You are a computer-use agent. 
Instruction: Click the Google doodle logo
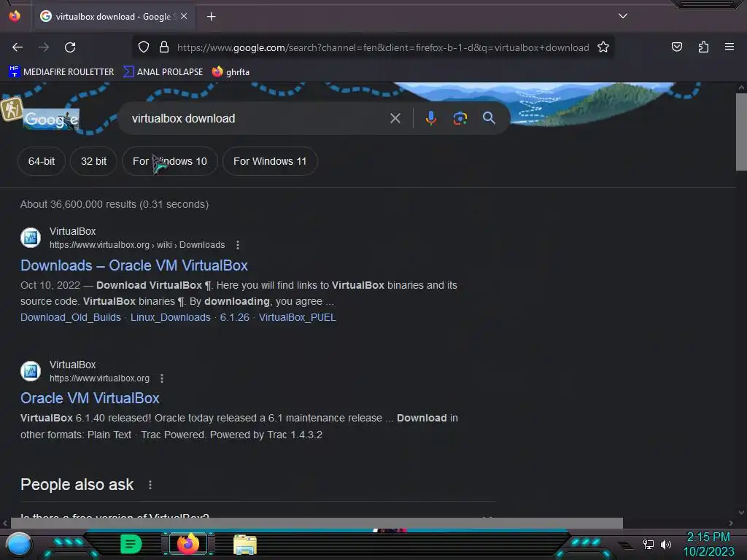[51, 119]
